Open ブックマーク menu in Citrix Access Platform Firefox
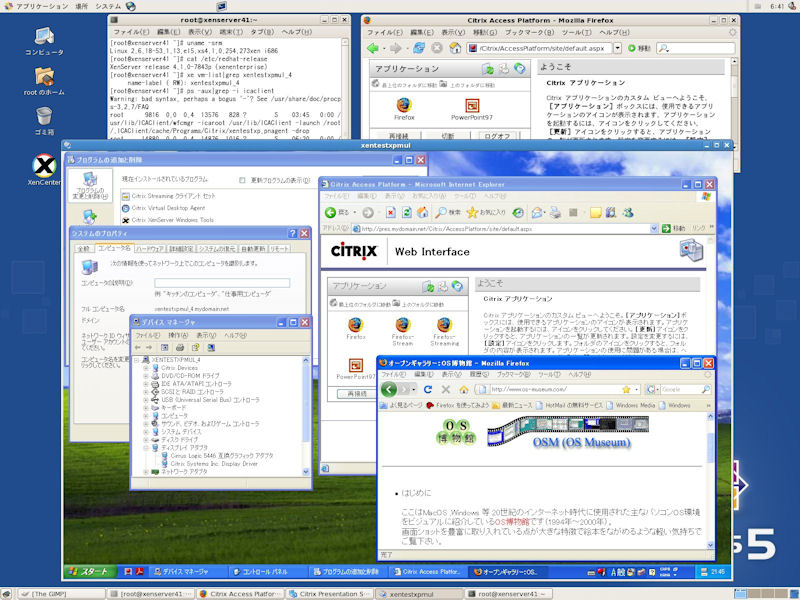Viewport: 800px width, 600px height. 529,32
